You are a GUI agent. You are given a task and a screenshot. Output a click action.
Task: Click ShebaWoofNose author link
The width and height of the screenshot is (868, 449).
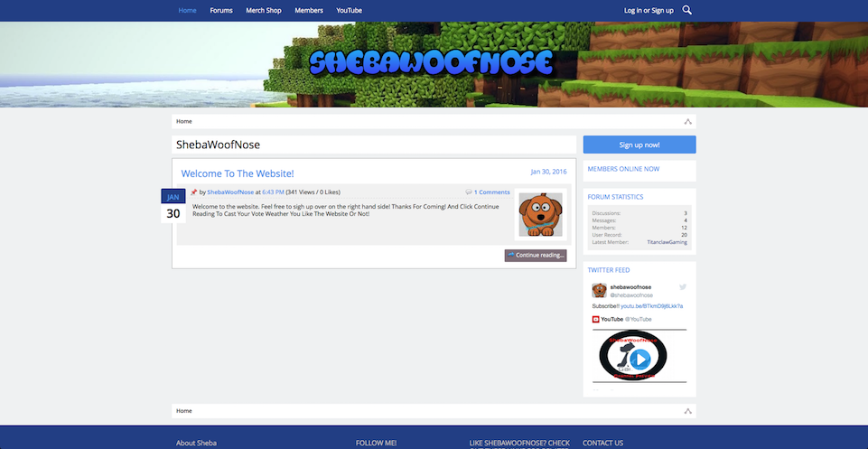[230, 192]
